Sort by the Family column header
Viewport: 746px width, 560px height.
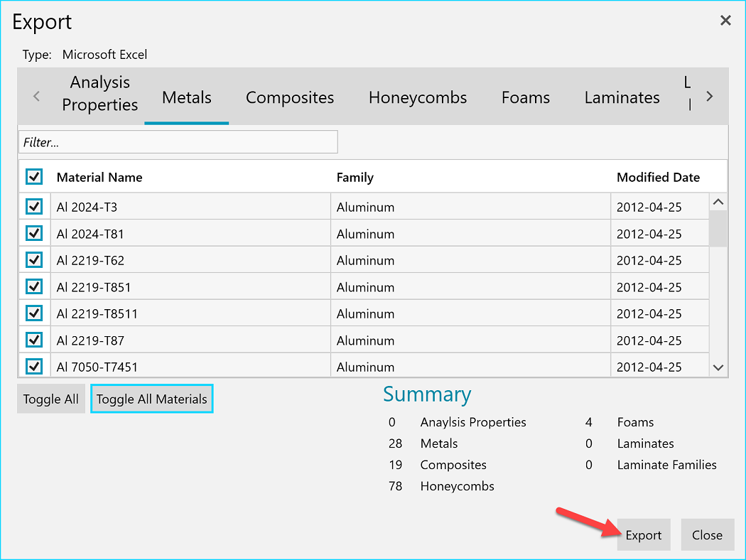pos(355,178)
